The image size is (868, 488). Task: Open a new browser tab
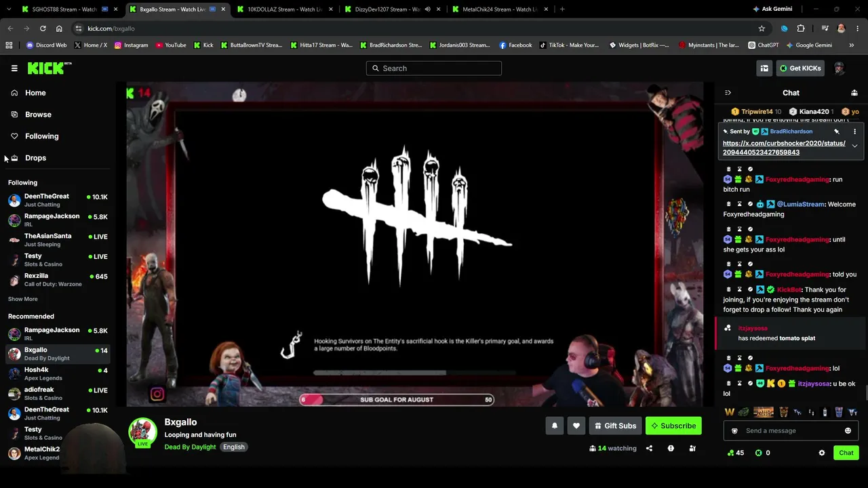(x=562, y=9)
